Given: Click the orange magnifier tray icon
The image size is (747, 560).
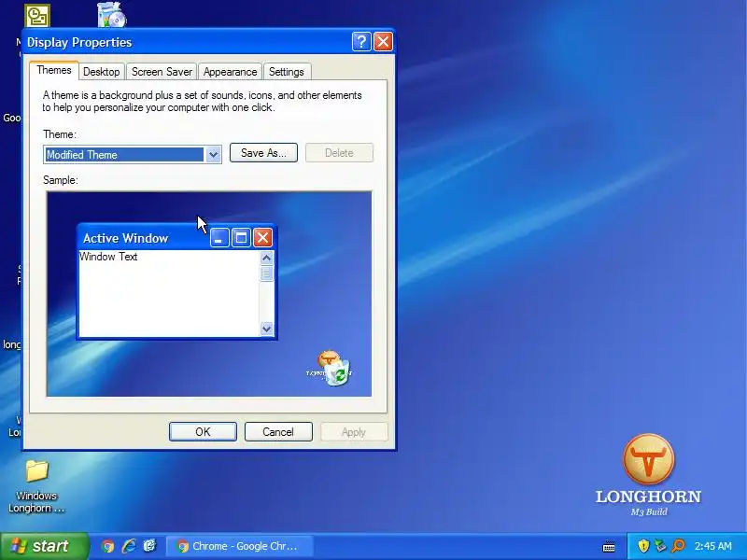Looking at the screenshot, I should 678,546.
